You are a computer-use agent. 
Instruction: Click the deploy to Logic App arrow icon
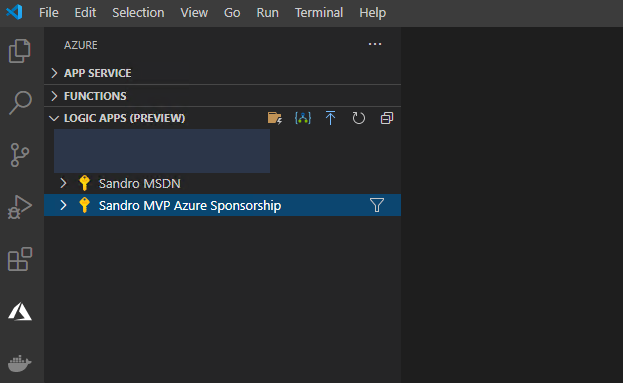pyautogui.click(x=330, y=118)
